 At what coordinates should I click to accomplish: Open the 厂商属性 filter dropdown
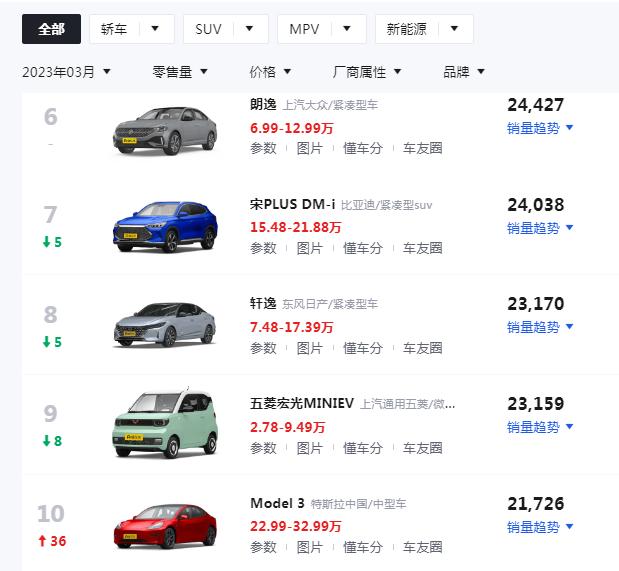pyautogui.click(x=367, y=72)
